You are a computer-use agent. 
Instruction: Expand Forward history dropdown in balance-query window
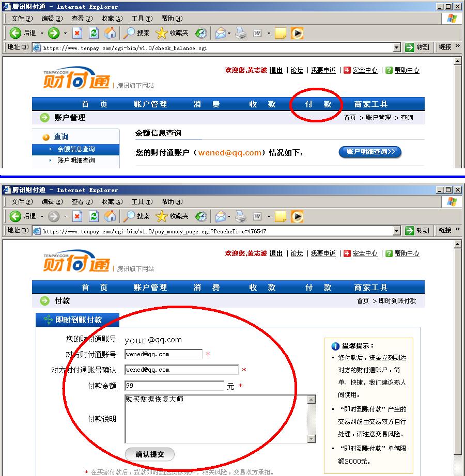click(x=65, y=33)
